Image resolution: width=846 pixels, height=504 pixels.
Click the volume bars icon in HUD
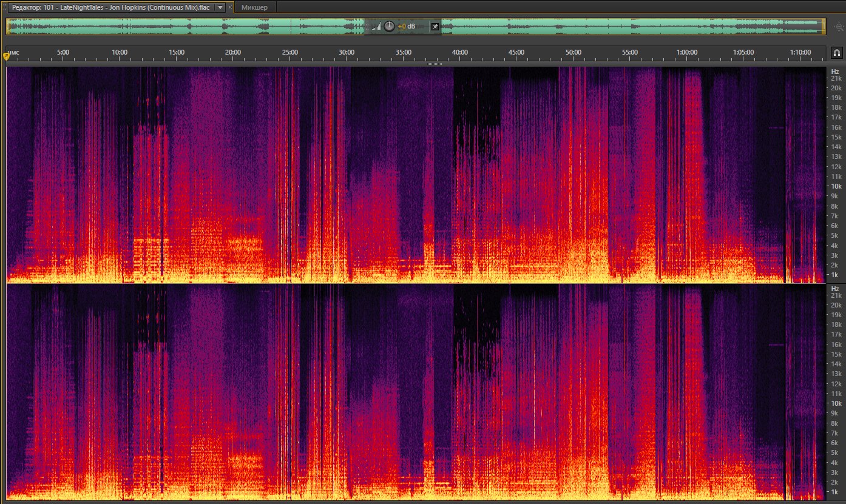377,27
